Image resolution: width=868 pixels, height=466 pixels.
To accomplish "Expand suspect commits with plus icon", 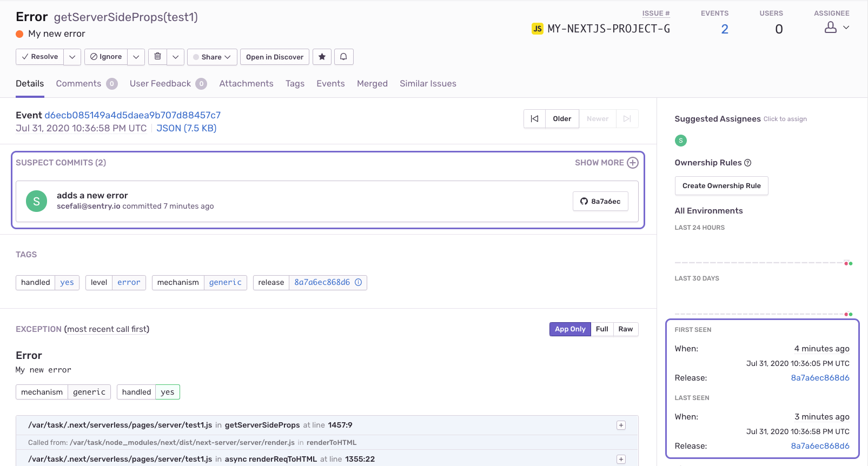I will 633,163.
